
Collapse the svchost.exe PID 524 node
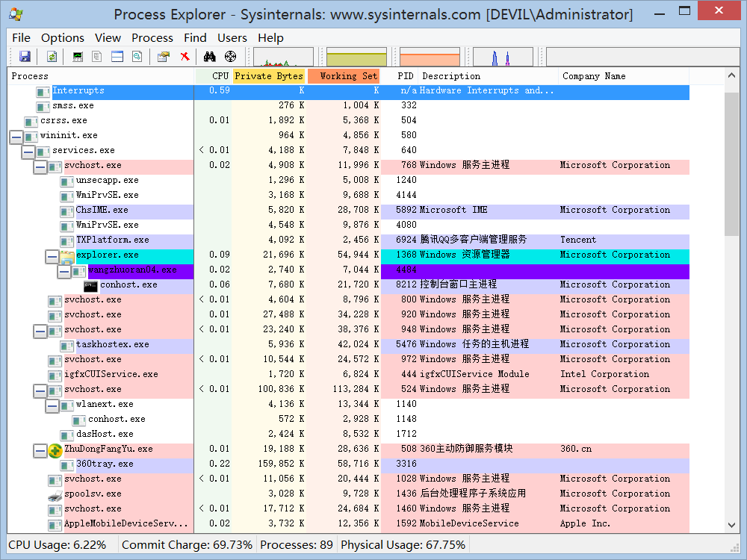[x=40, y=391]
